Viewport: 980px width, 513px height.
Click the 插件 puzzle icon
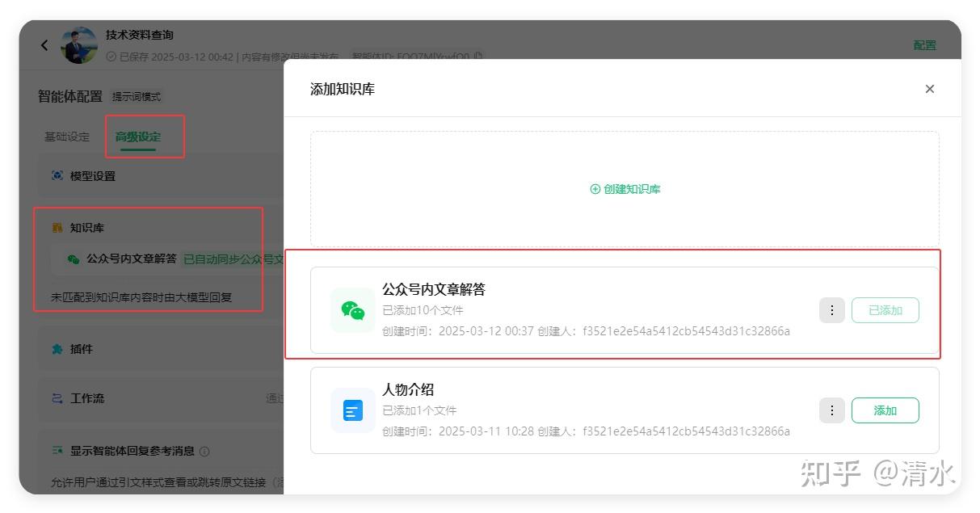(x=57, y=349)
